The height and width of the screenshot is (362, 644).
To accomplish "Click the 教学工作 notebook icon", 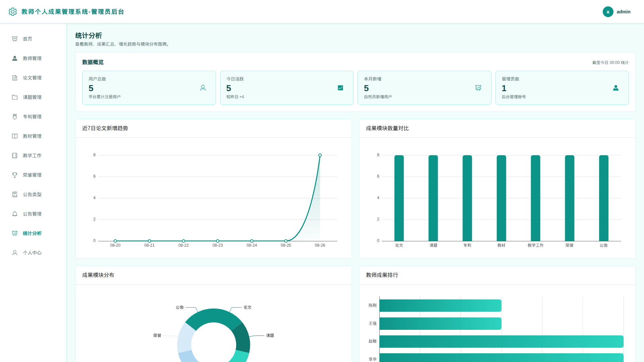I will click(15, 156).
